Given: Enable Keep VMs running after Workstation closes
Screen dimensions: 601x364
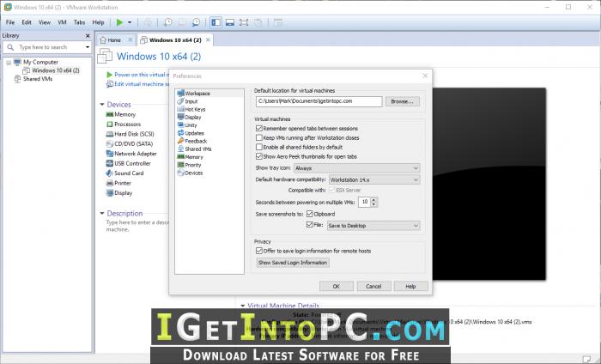Looking at the screenshot, I should coord(259,137).
